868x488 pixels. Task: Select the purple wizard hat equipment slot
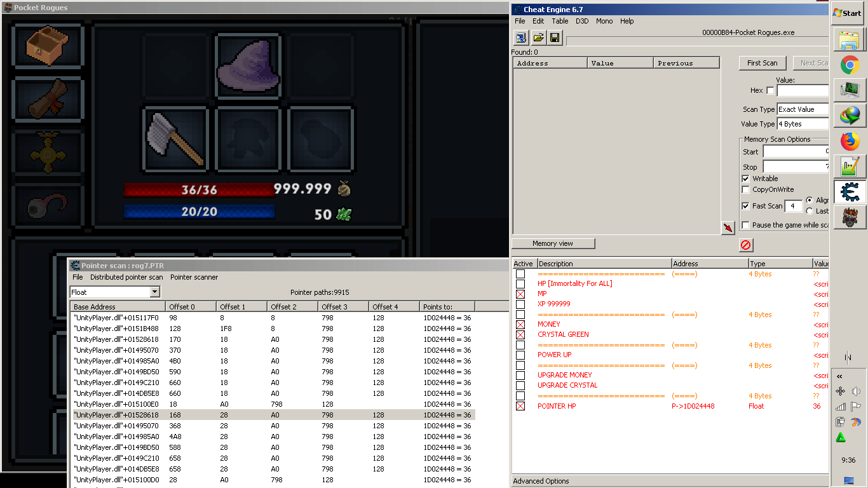(x=248, y=66)
